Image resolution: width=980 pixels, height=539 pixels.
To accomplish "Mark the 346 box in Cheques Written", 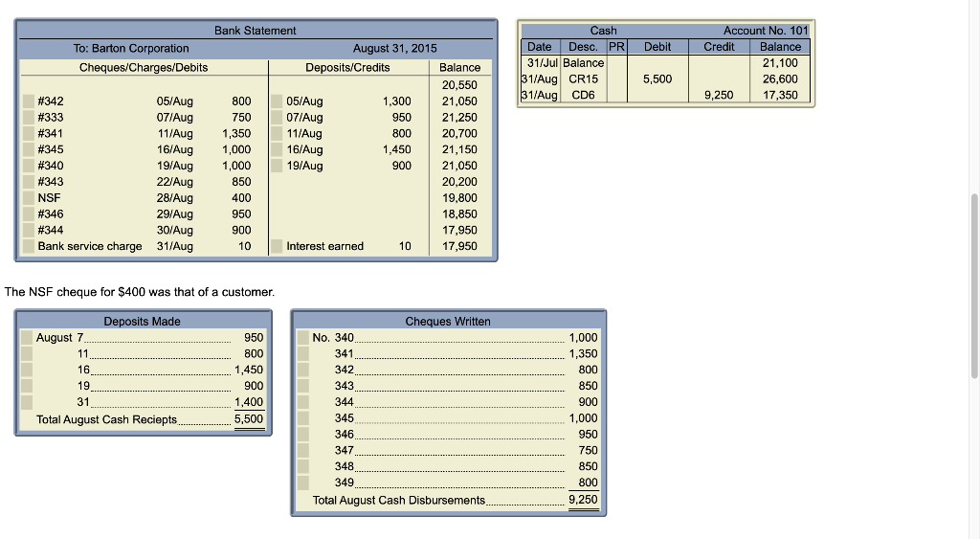I will click(x=303, y=435).
